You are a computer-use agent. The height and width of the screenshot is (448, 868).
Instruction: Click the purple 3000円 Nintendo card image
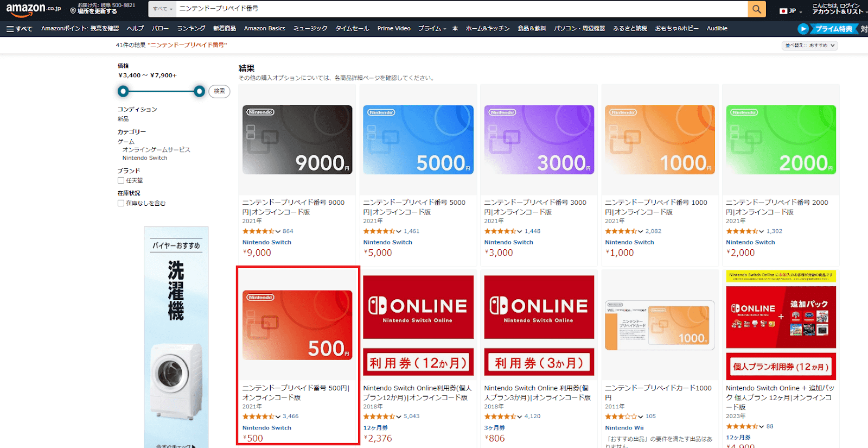[x=539, y=140]
